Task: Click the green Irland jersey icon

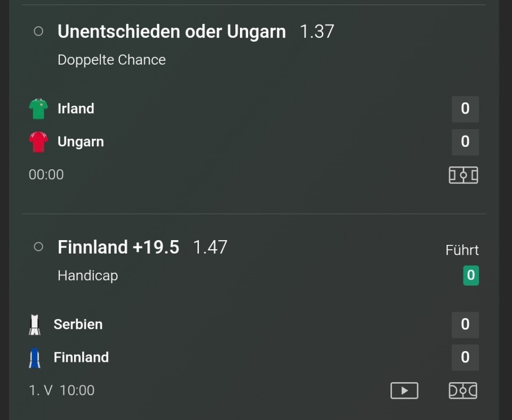Action: (x=38, y=108)
